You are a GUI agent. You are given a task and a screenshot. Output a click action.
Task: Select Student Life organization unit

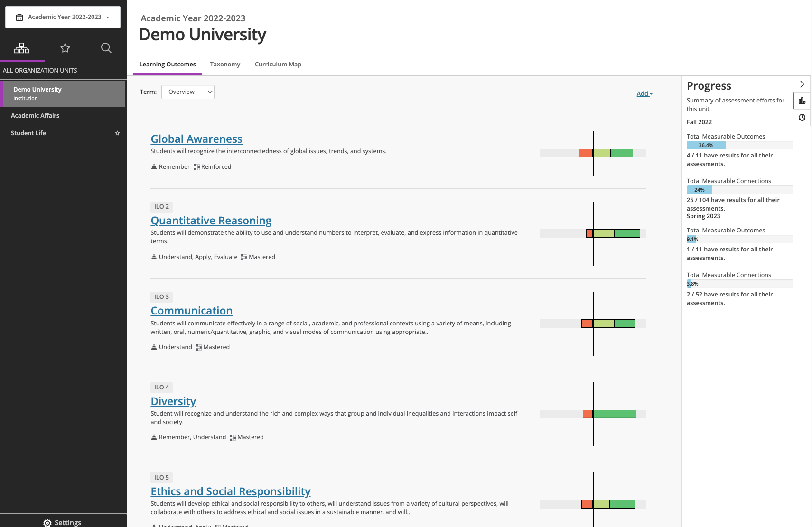coord(28,133)
